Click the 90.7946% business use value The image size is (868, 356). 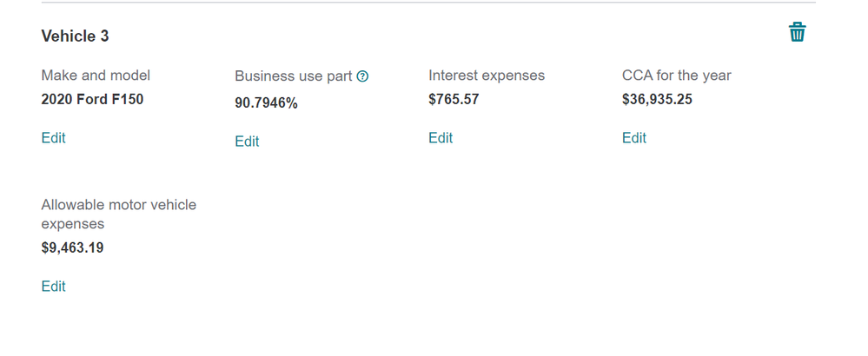266,103
